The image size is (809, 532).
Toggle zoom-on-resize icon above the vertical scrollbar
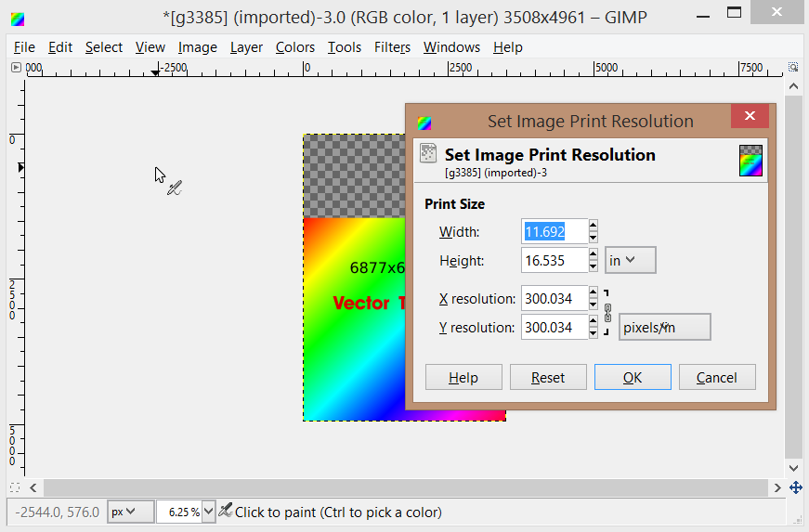794,68
